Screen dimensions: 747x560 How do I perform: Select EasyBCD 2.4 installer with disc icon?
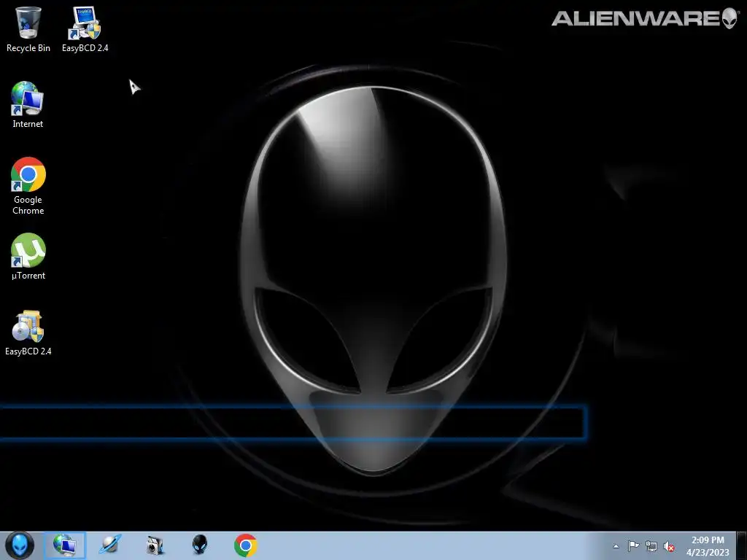tap(28, 332)
